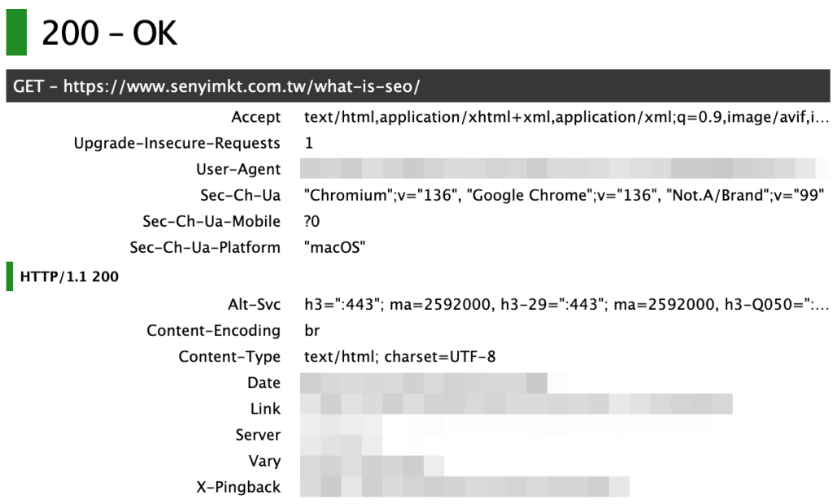The width and height of the screenshot is (833, 504).
Task: Click the "macOS" platform value
Action: pos(334,247)
